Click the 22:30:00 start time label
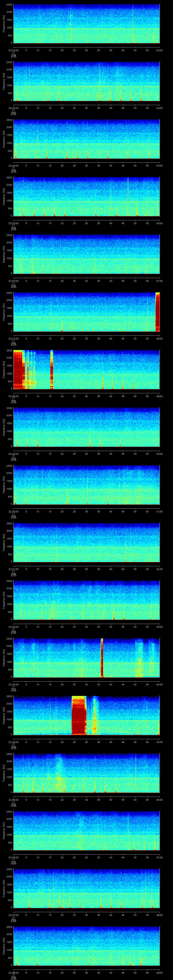 13,511
